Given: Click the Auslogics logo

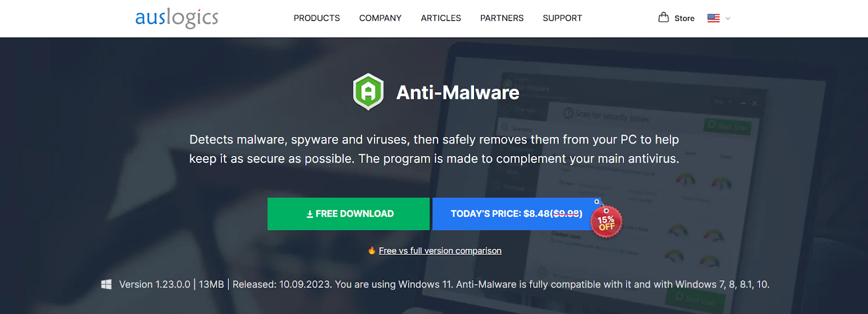Looking at the screenshot, I should (177, 18).
